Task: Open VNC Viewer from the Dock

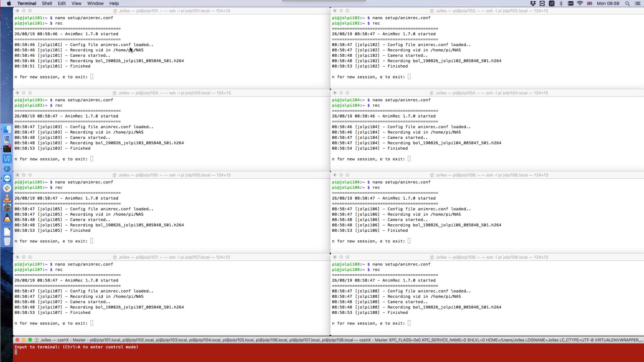Action: tap(7, 159)
